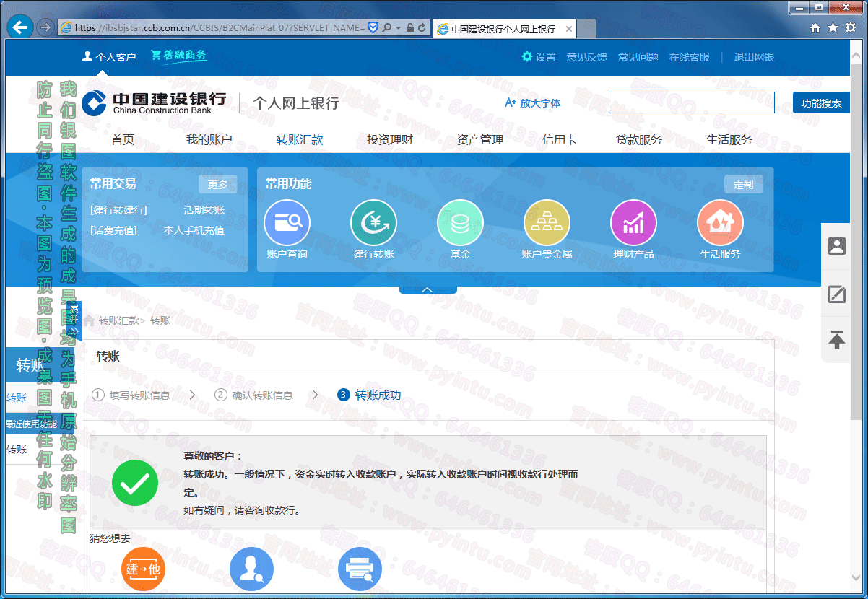Click the contact card sidebar icon
Screen dimensions: 868x599
(837, 246)
